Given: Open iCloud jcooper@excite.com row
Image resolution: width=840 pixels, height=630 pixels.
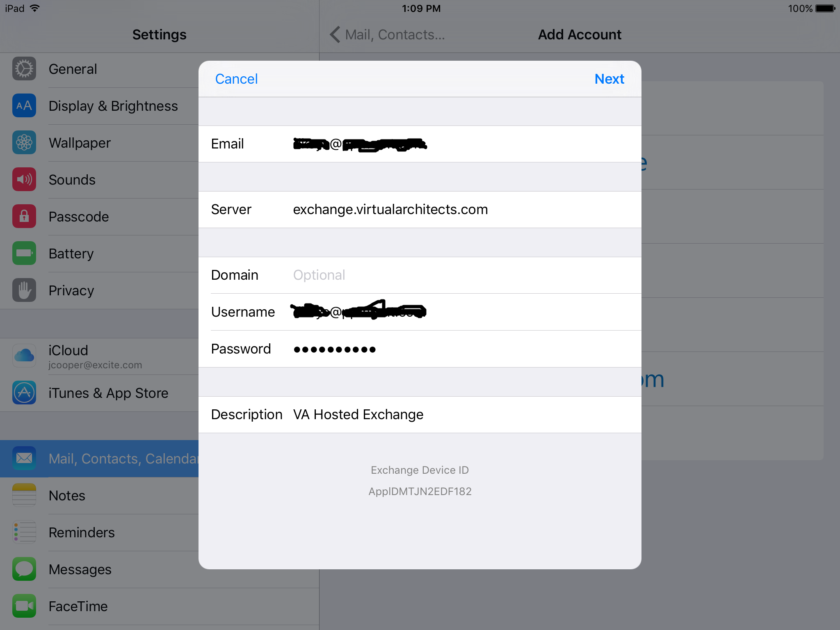Looking at the screenshot, I should [x=99, y=356].
